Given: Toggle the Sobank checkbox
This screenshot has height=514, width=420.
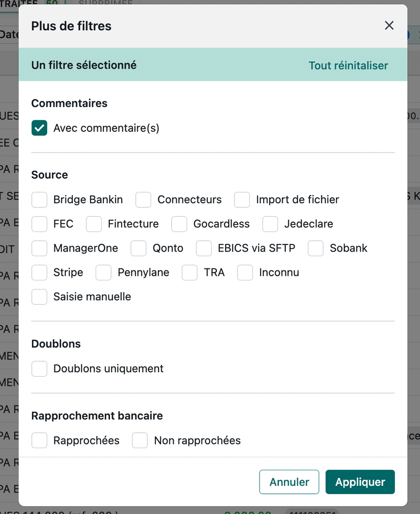Looking at the screenshot, I should coord(316,248).
